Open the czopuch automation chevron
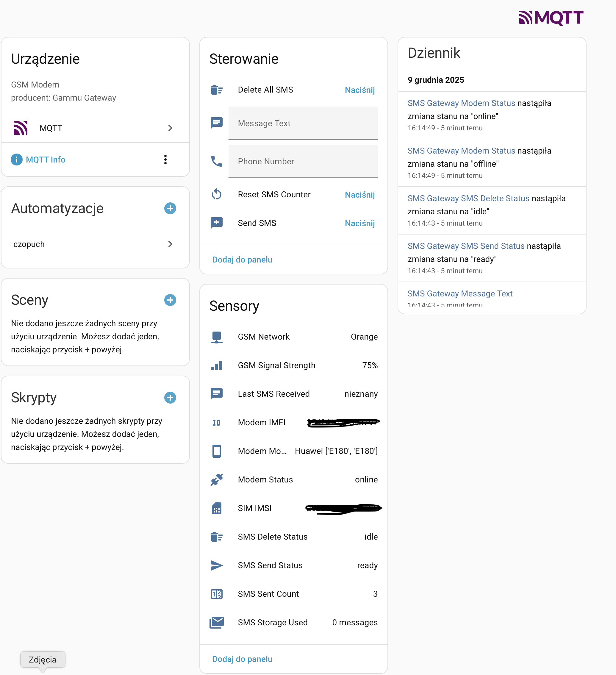 [x=170, y=244]
